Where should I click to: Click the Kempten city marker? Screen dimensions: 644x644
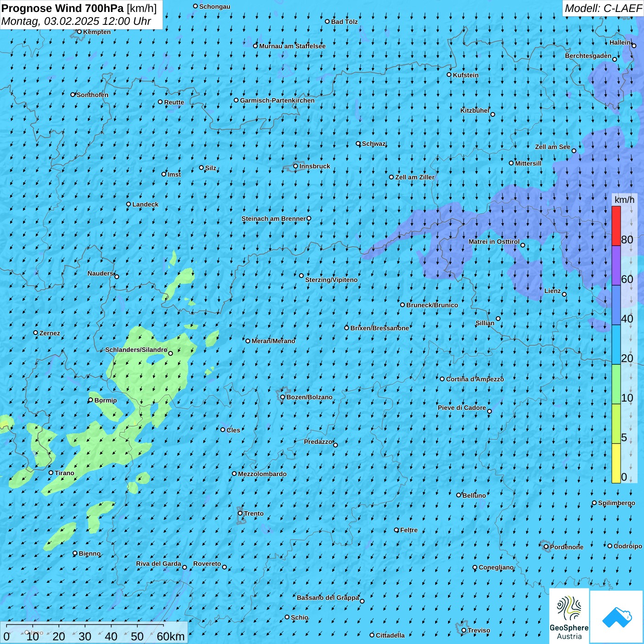point(79,32)
